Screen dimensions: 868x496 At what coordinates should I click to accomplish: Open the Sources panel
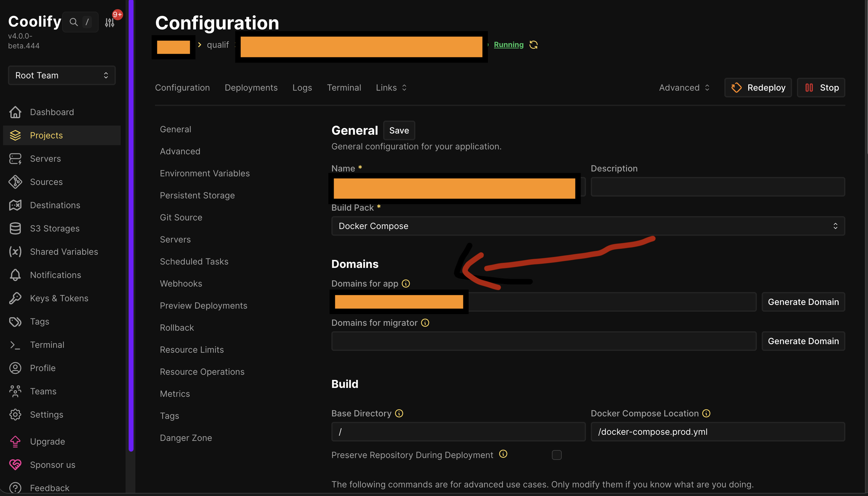tap(46, 182)
